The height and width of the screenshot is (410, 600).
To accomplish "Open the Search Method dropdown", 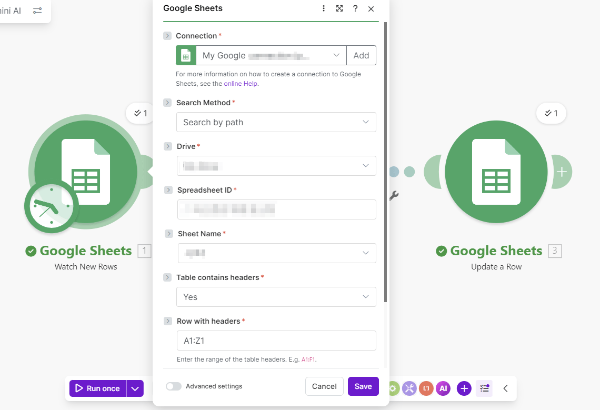I will click(276, 122).
